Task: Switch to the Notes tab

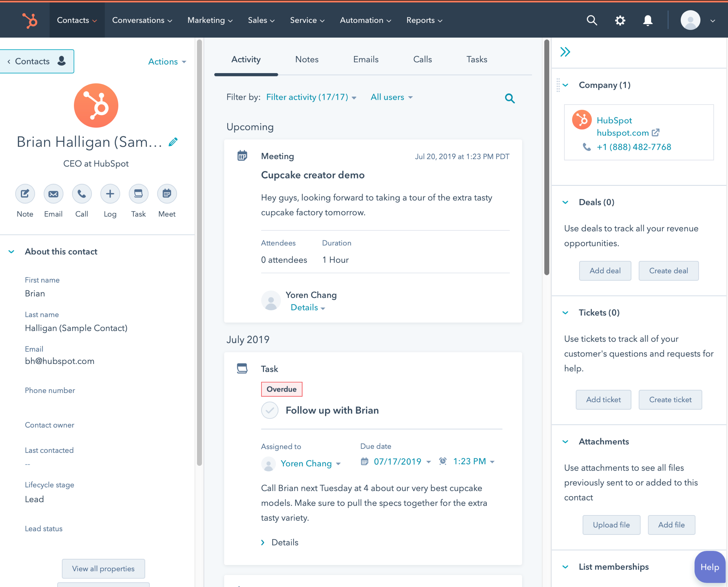Action: tap(307, 60)
